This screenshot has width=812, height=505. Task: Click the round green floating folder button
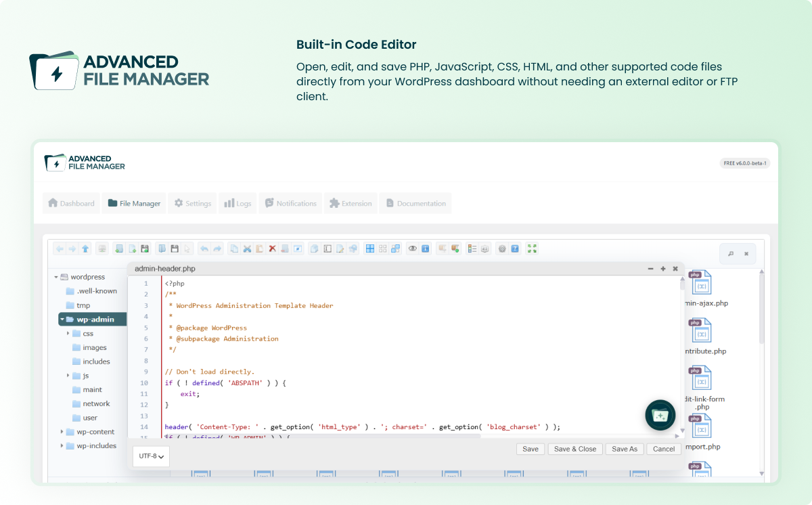point(660,415)
